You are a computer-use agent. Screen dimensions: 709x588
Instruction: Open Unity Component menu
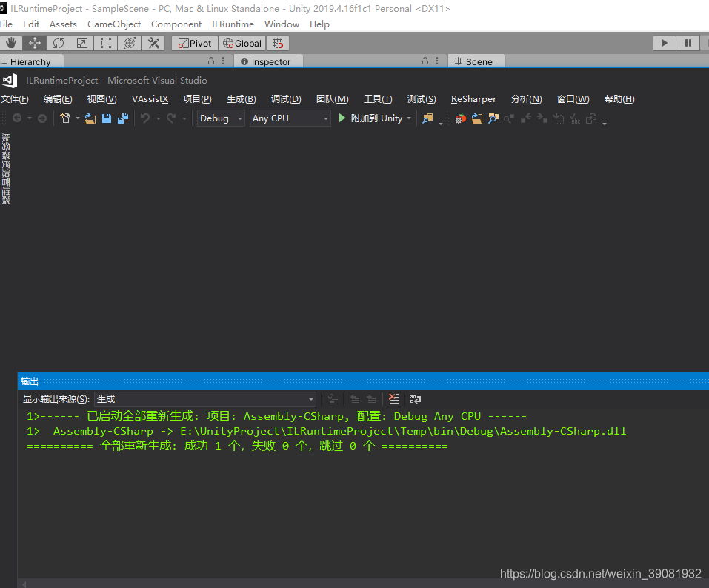pos(176,24)
